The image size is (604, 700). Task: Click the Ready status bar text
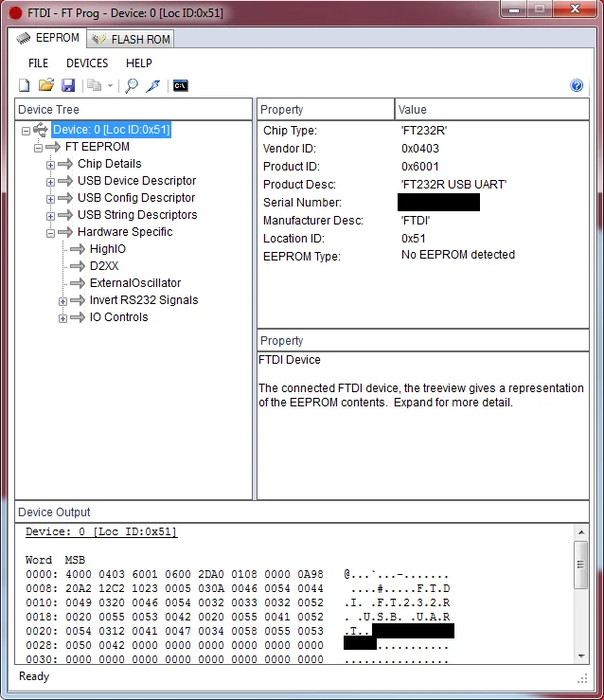[34, 676]
